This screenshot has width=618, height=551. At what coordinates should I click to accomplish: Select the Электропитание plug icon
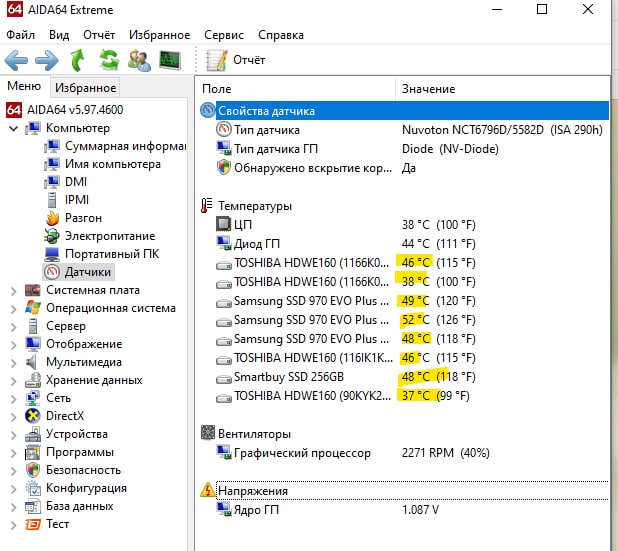pyautogui.click(x=52, y=236)
